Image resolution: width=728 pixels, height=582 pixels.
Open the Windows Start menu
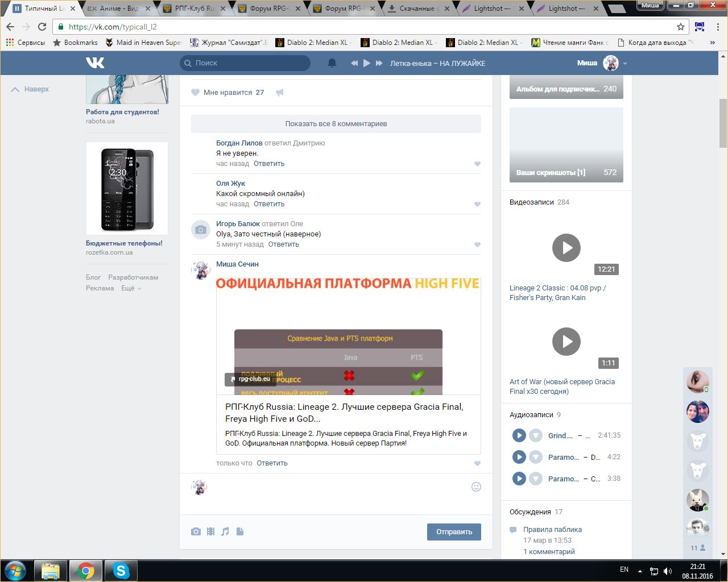15,571
